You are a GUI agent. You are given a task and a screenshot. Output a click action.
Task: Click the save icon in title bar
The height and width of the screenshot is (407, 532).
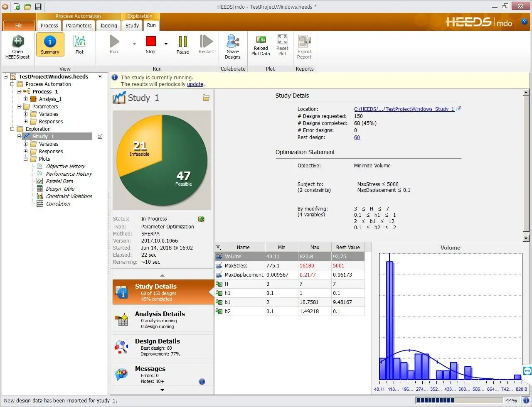38,7
